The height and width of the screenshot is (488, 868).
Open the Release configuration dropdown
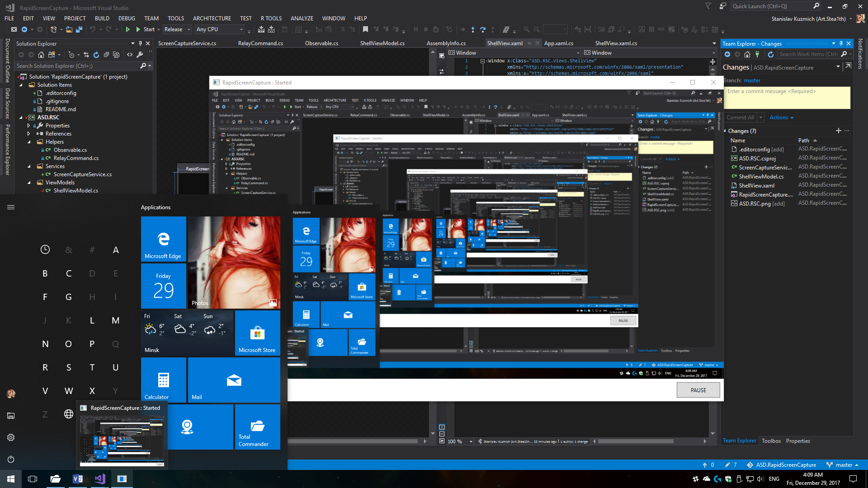177,29
